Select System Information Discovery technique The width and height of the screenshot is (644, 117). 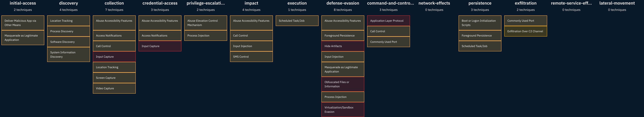click(68, 55)
